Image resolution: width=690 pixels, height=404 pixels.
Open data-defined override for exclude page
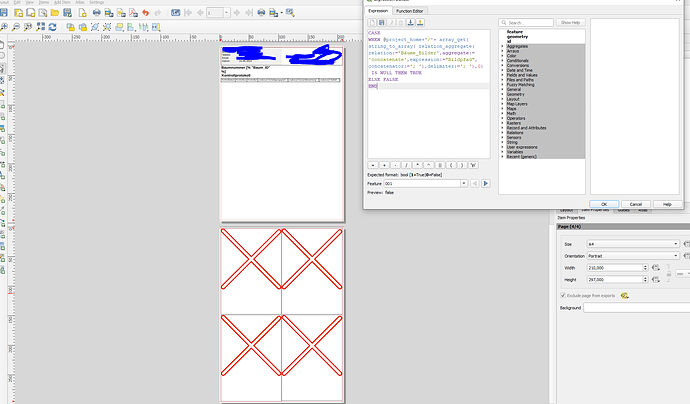[x=624, y=296]
